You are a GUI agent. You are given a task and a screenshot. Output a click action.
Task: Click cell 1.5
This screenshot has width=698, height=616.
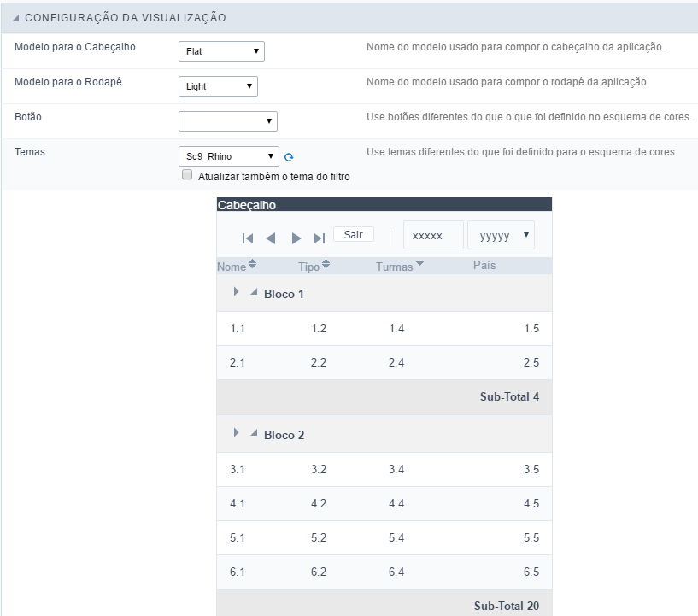pos(531,328)
